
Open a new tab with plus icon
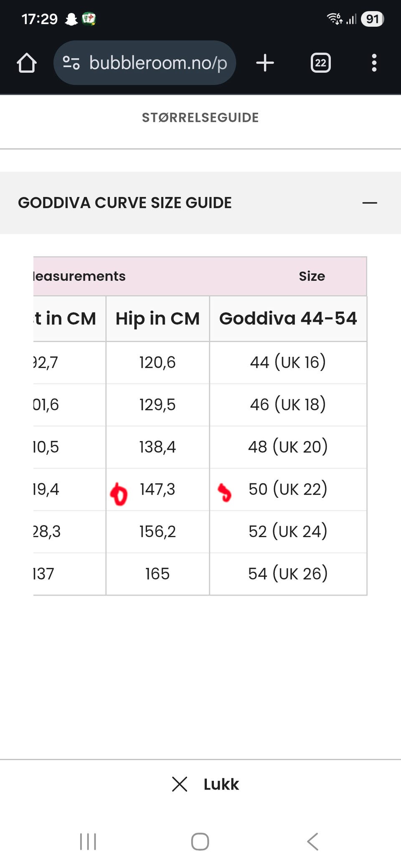coord(265,63)
